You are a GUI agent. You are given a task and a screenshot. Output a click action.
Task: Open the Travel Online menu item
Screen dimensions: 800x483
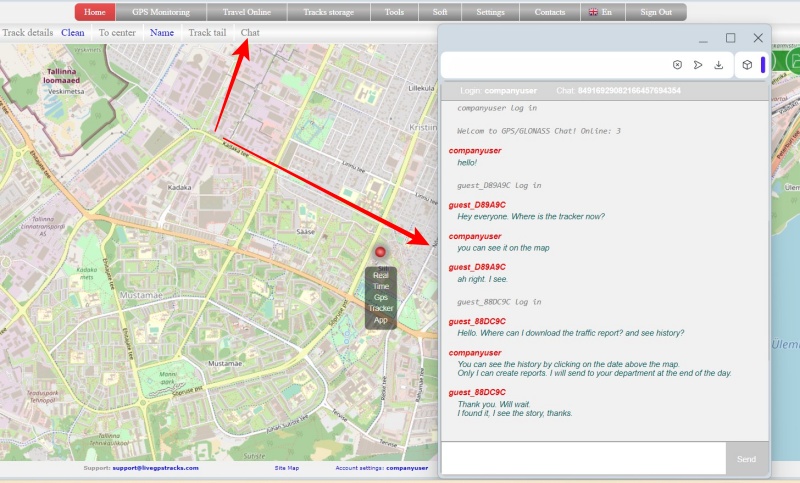[247, 12]
